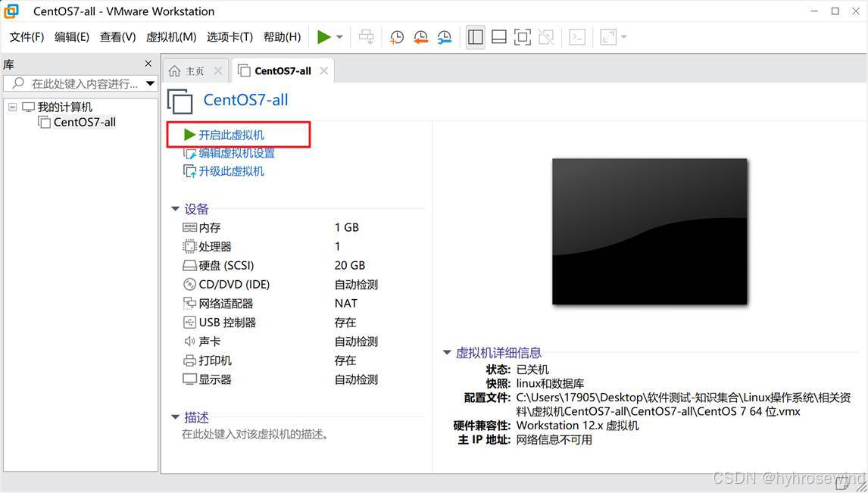868x493 pixels.
Task: Toggle the thumbnail bar view icon
Action: point(499,37)
